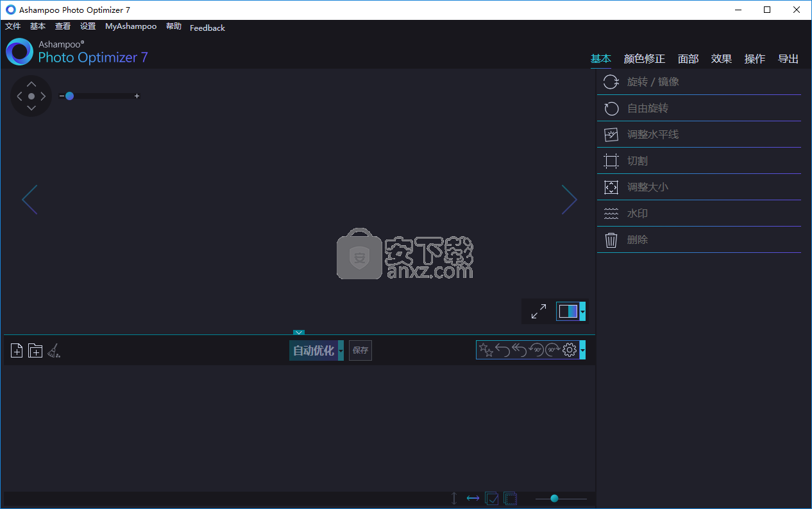Screen dimensions: 812x509
Task: Open the quick tools toolbar dropdown arrow
Action: point(582,350)
